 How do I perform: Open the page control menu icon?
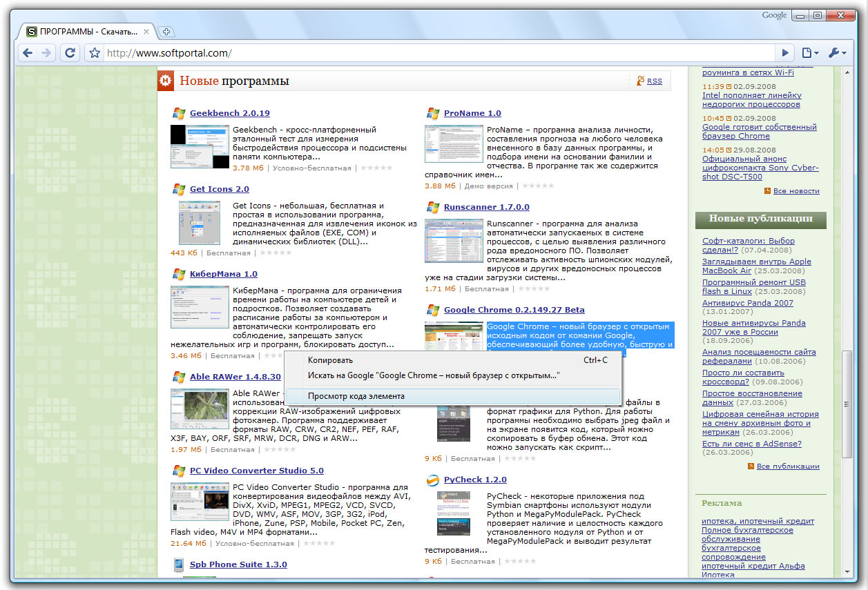click(809, 53)
